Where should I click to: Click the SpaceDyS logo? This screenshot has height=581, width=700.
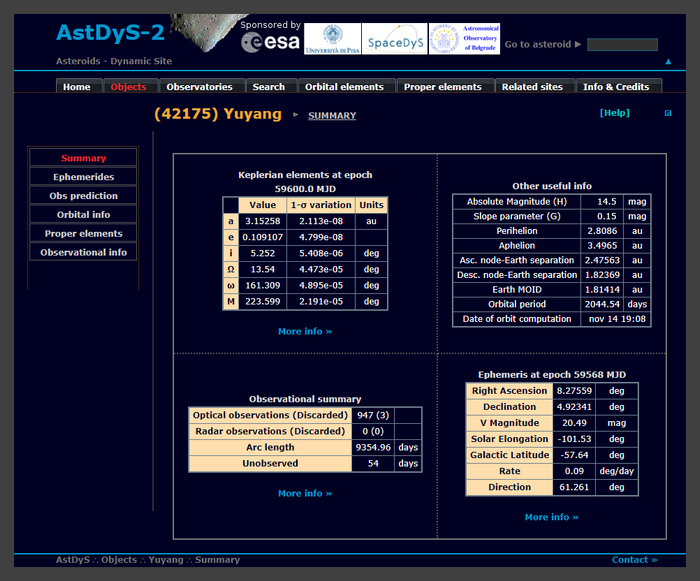click(x=395, y=39)
